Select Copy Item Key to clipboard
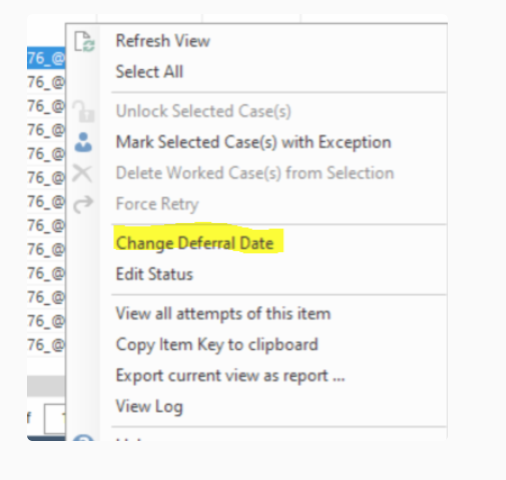 coord(217,345)
